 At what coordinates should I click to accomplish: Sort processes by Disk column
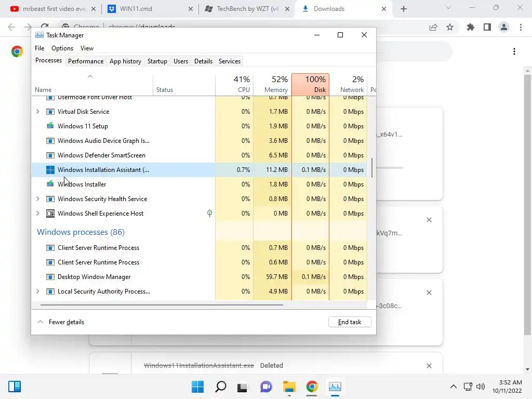(311, 85)
